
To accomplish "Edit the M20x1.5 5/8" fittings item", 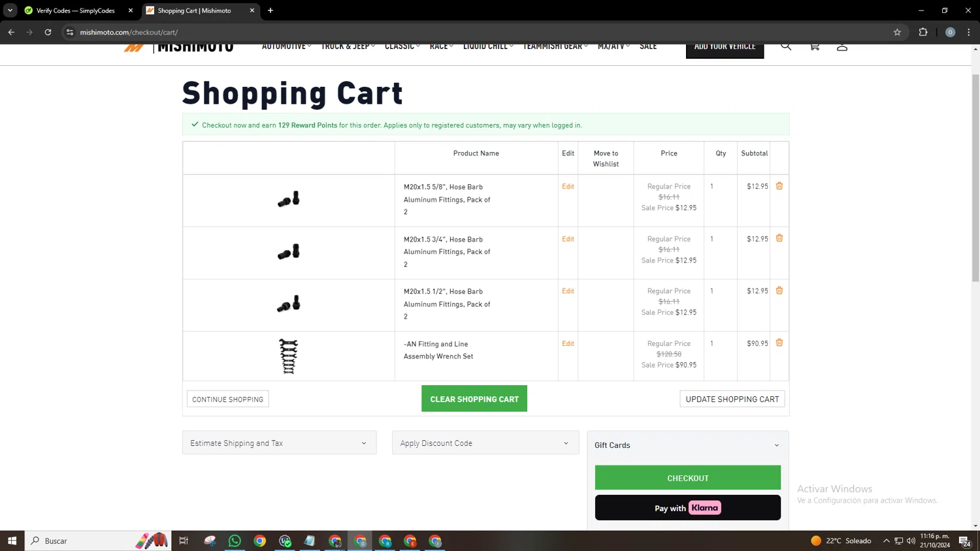I will click(568, 187).
